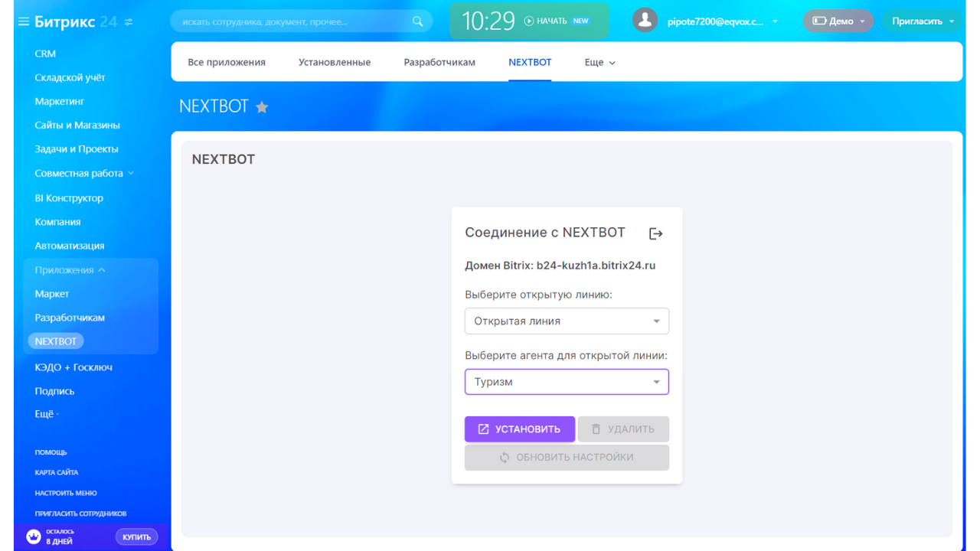Open the Пригласить dropdown arrow
Screen dimensions: 980x551
click(952, 21)
